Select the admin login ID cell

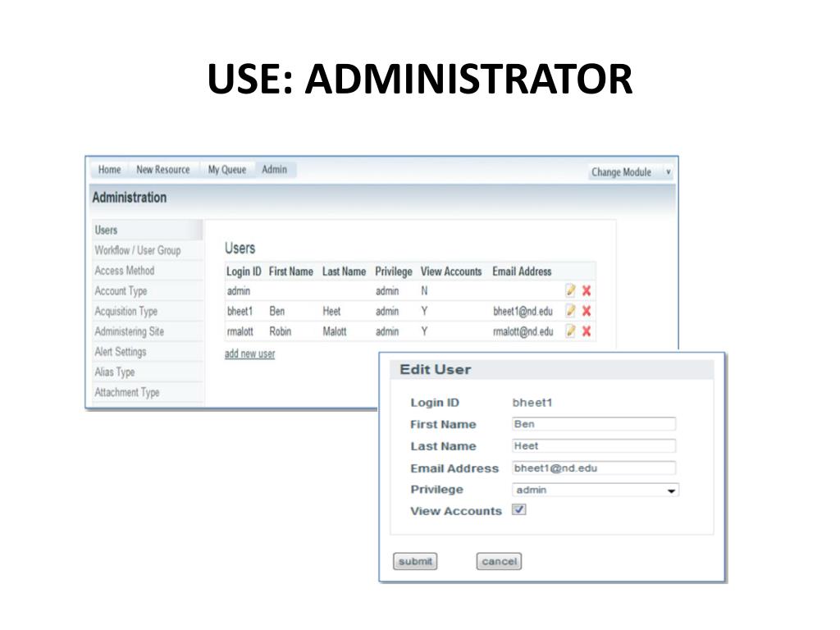pyautogui.click(x=239, y=291)
